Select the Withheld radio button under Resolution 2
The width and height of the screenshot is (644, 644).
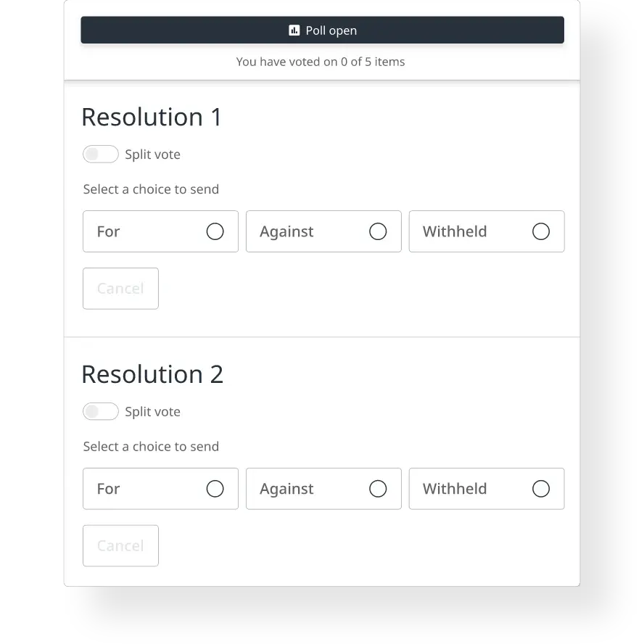click(541, 489)
